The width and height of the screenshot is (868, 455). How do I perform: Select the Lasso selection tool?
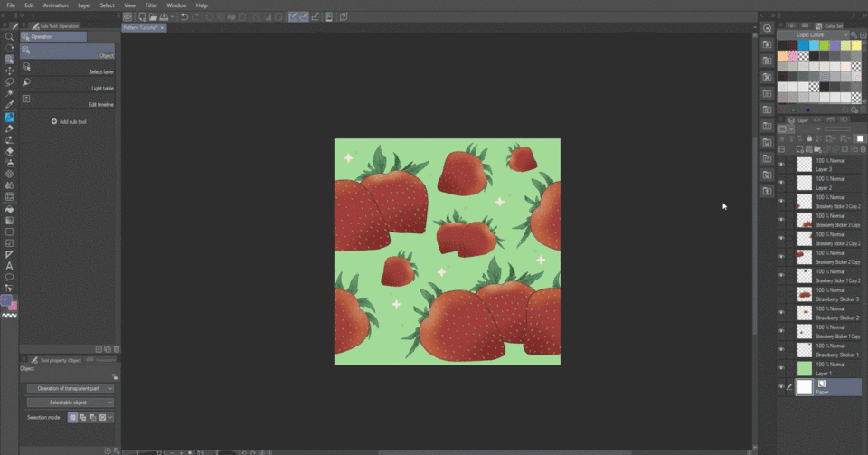click(x=9, y=82)
